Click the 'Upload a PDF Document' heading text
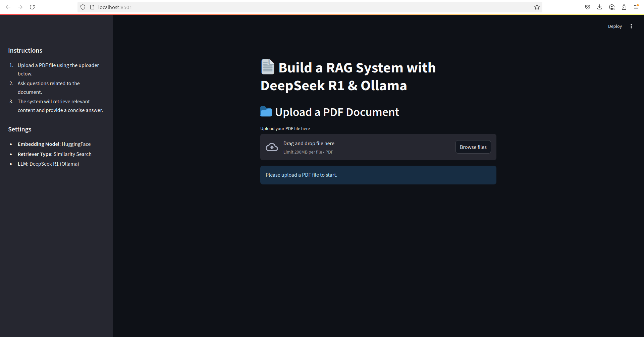 [x=337, y=112]
